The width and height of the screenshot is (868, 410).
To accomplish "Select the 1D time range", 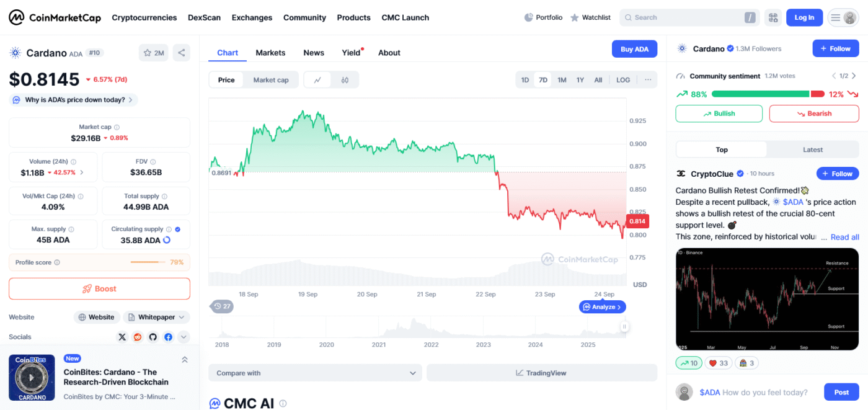I will click(525, 80).
